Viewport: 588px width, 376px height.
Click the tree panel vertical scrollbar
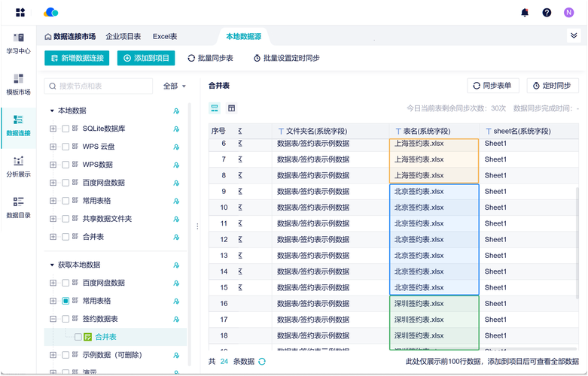[x=190, y=234]
